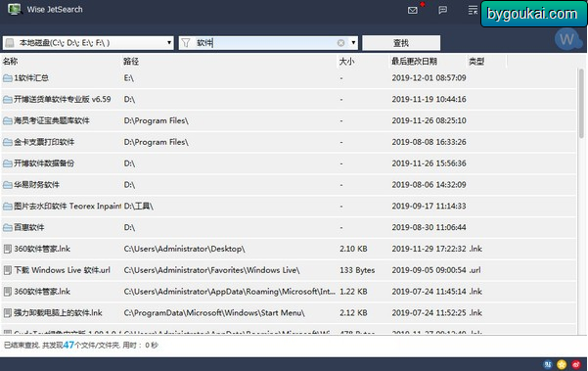588x371 pixels.
Task: Expand the local disk selection dropdown
Action: 169,43
